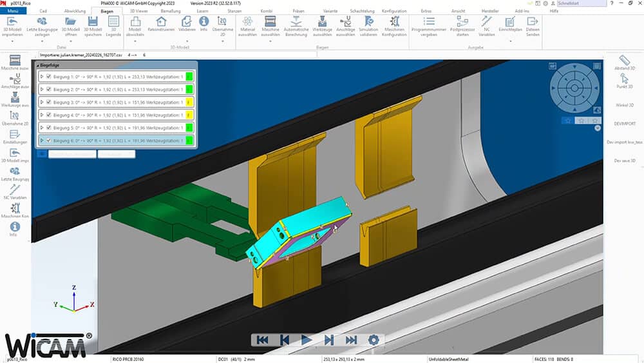Image resolution: width=644 pixels, height=363 pixels.
Task: Jump to simulation end
Action: click(351, 340)
